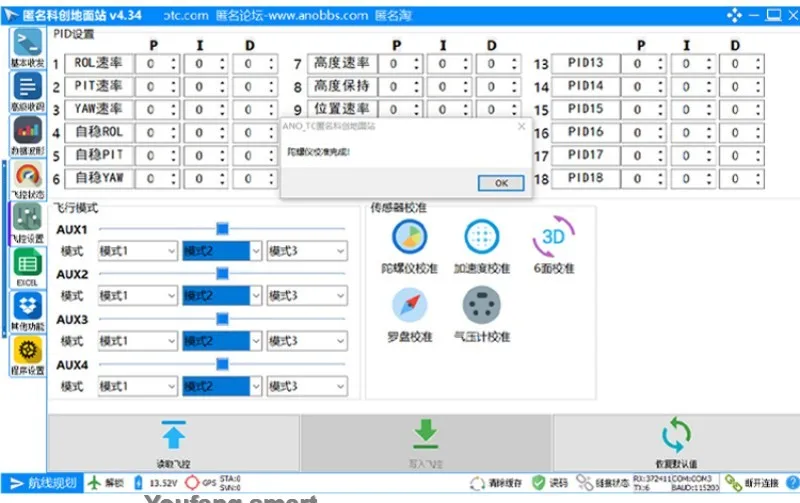
Task: Click the move window icon in title bar
Action: point(734,15)
